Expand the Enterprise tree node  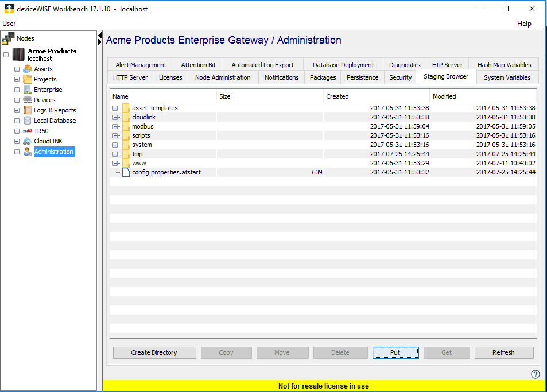(x=17, y=90)
